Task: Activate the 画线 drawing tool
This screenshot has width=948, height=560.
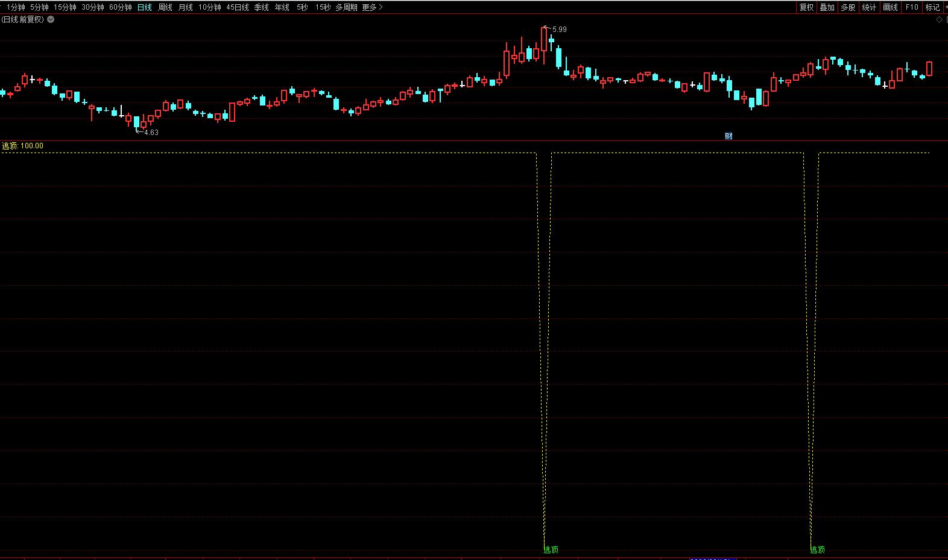Action: tap(890, 7)
